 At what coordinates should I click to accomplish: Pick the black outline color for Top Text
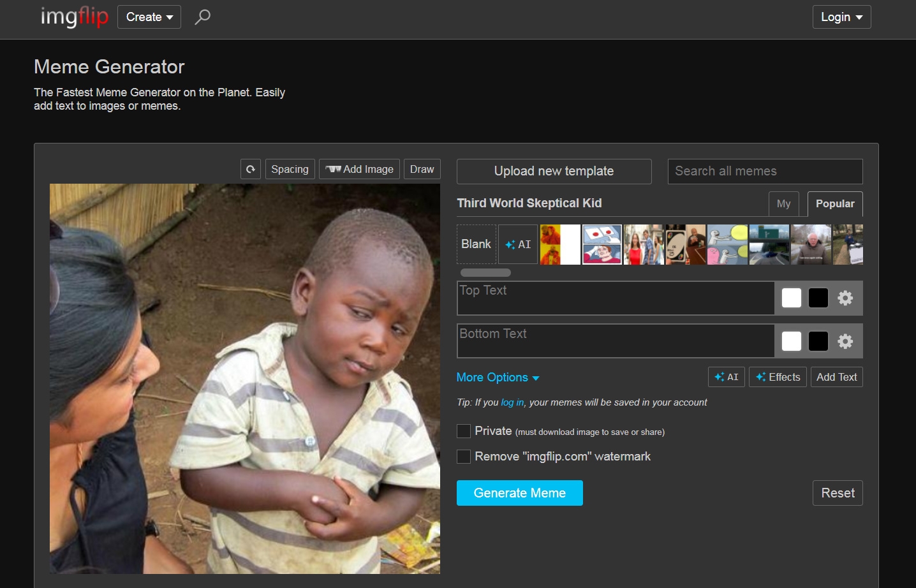[x=818, y=298]
